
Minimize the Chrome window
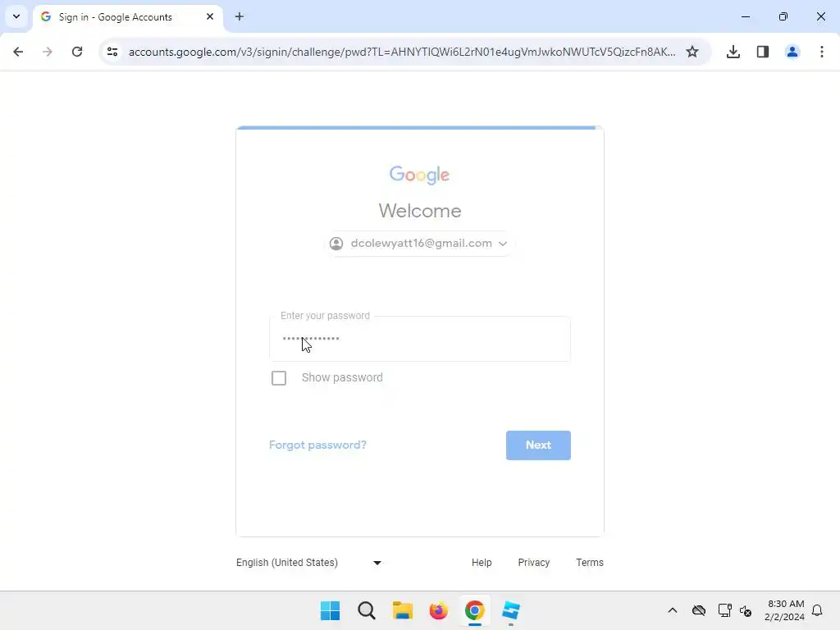[x=746, y=16]
